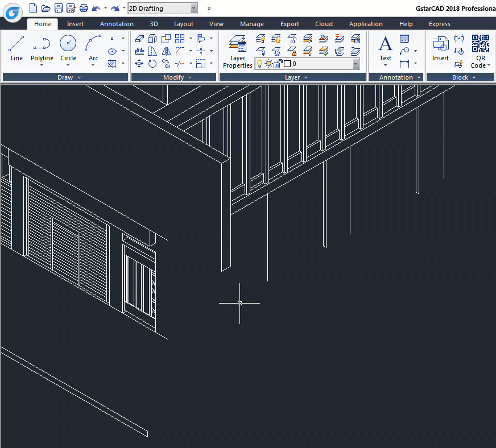Select the Move tool in Modify panel

tap(139, 64)
